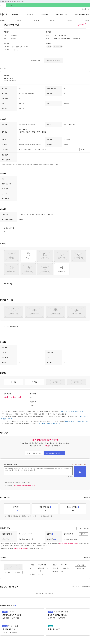Click 개인정보보호법 상세 보기 button
The height and width of the screenshot is (644, 90).
tap(34, 453)
